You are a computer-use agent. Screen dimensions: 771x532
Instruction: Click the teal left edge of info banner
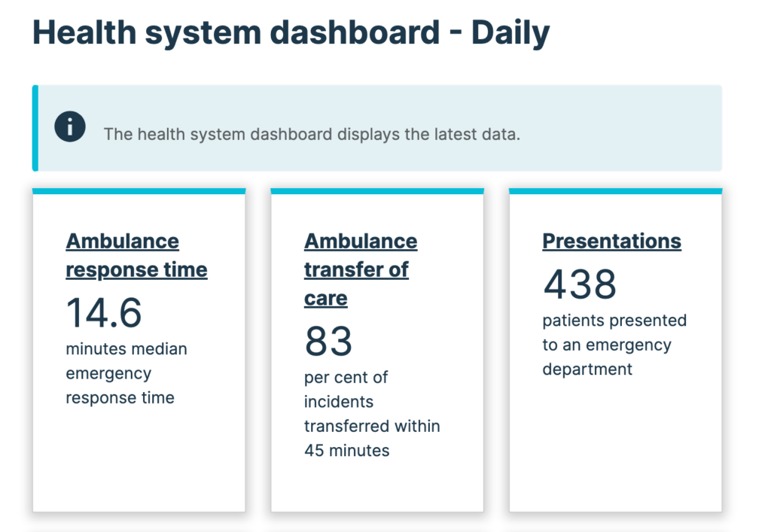tap(35, 128)
